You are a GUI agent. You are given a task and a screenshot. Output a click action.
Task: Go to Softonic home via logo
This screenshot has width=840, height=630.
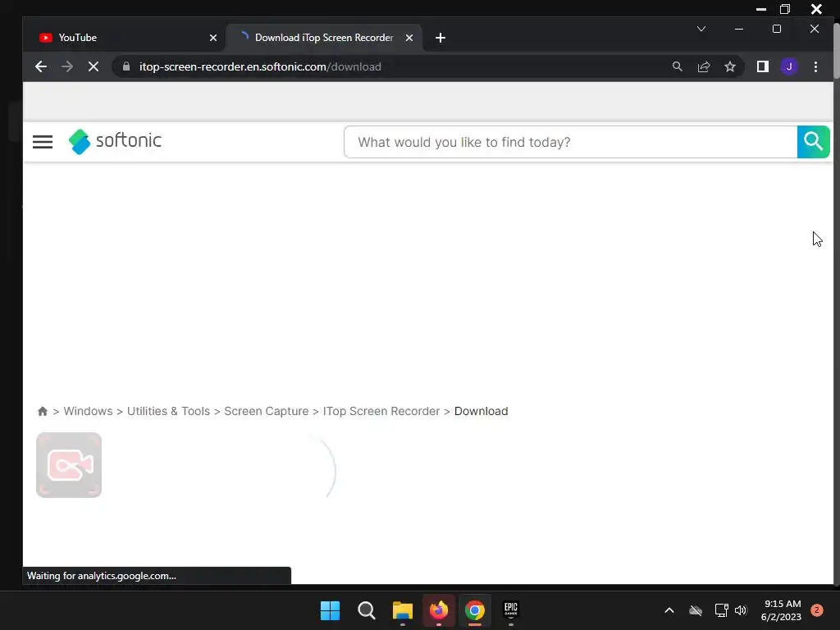(x=115, y=141)
